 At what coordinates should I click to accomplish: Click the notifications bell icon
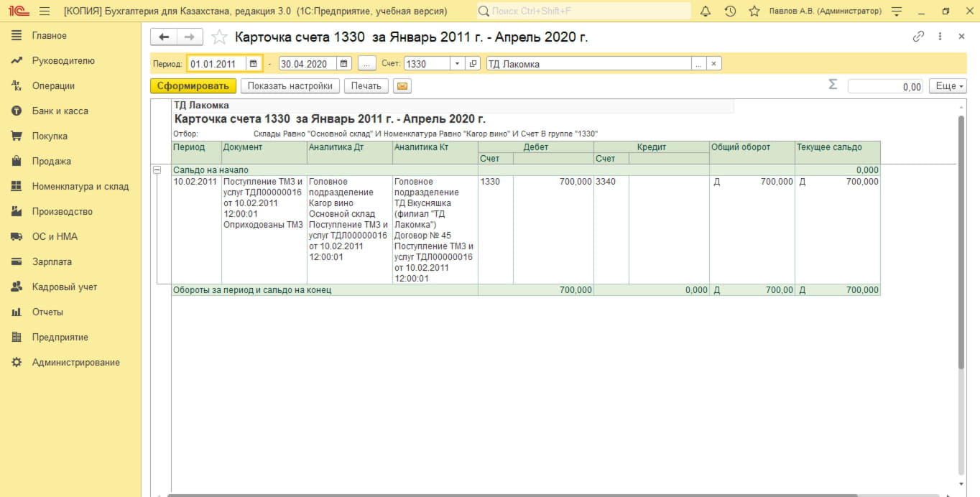pyautogui.click(x=706, y=11)
